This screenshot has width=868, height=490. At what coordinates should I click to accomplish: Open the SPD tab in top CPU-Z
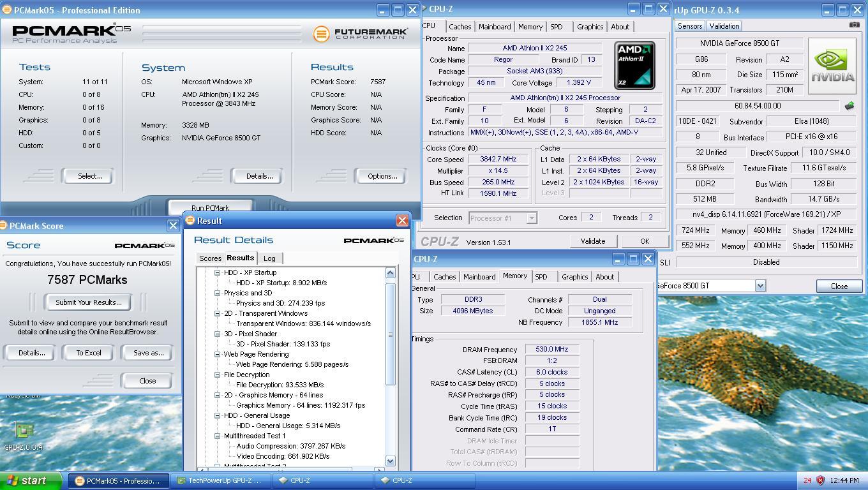click(557, 27)
